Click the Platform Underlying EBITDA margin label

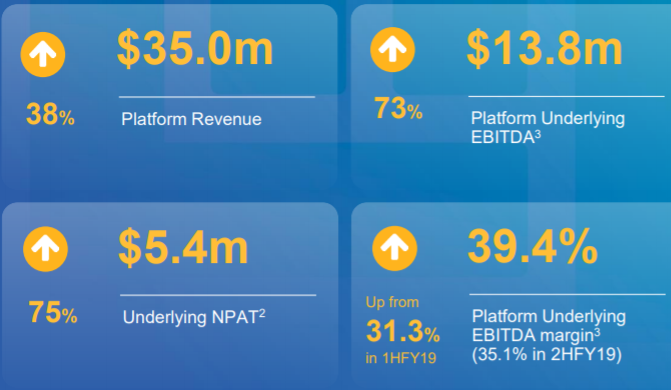(549, 326)
